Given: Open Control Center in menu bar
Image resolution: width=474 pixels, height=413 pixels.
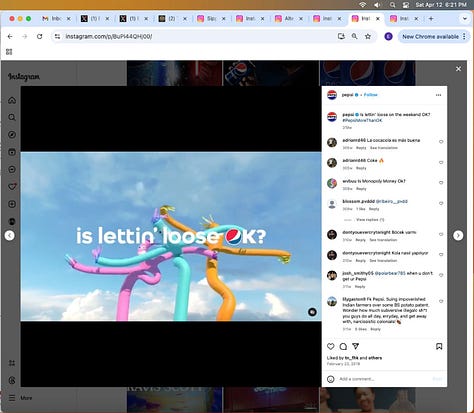Looking at the screenshot, I should (x=406, y=5).
